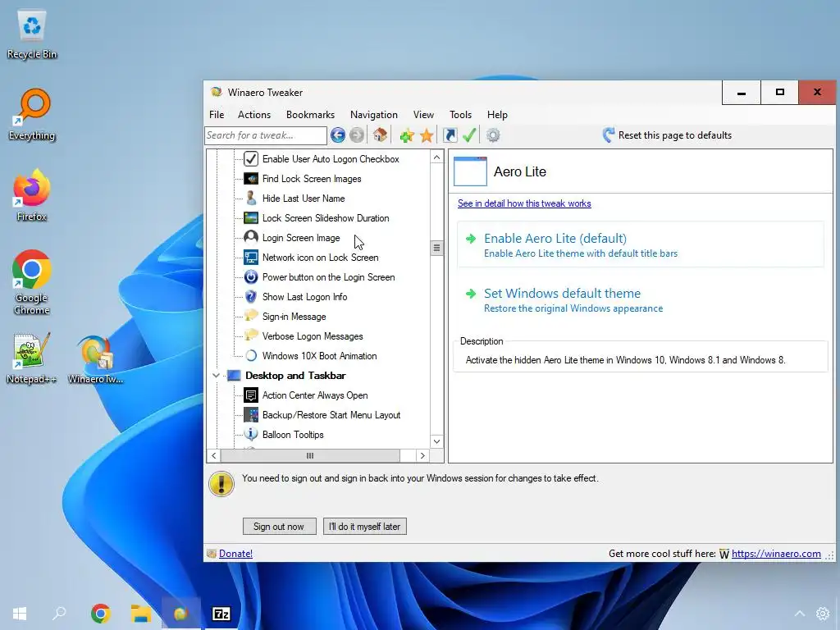Click horizontal scrollbar left arrow
840x630 pixels.
point(214,455)
